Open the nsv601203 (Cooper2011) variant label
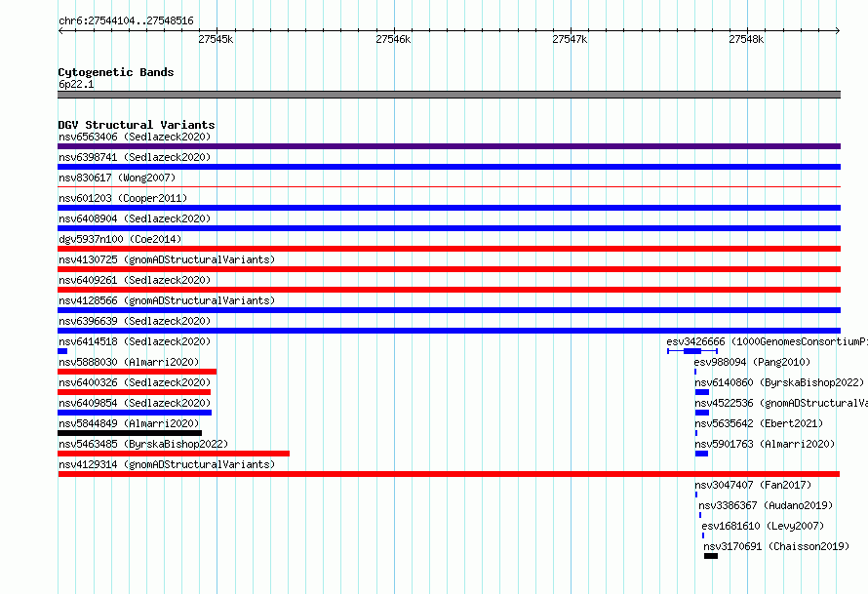 click(x=123, y=198)
